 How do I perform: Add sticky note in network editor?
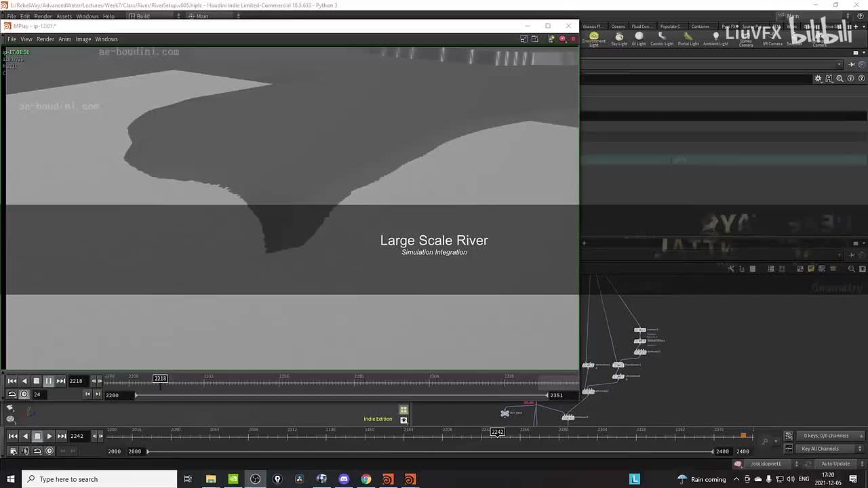tap(811, 269)
